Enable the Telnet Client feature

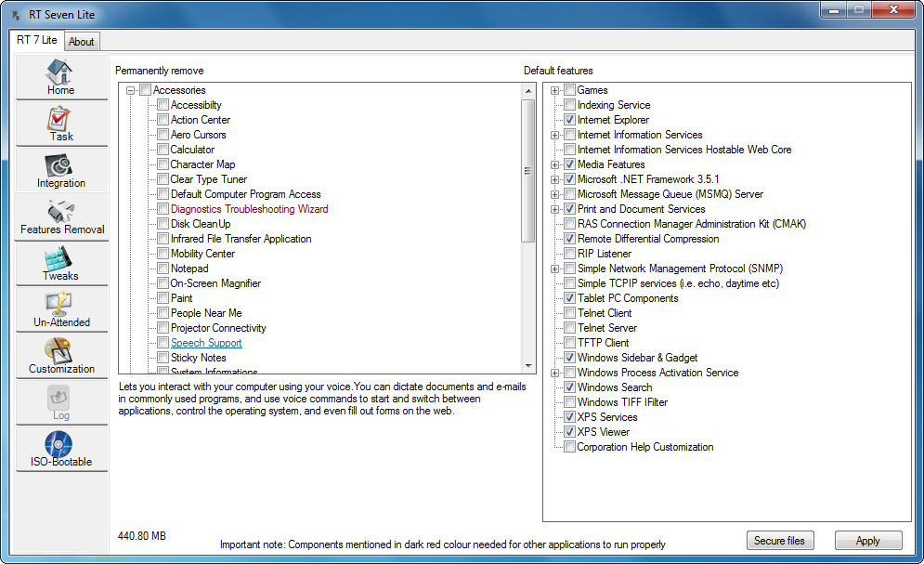click(x=570, y=313)
